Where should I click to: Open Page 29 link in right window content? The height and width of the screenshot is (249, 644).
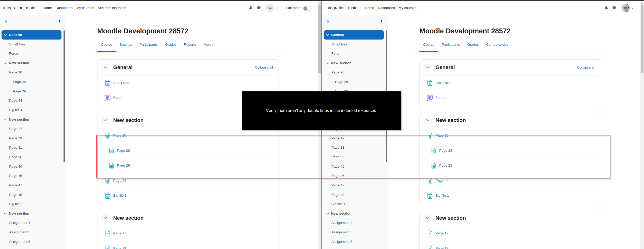click(x=446, y=166)
